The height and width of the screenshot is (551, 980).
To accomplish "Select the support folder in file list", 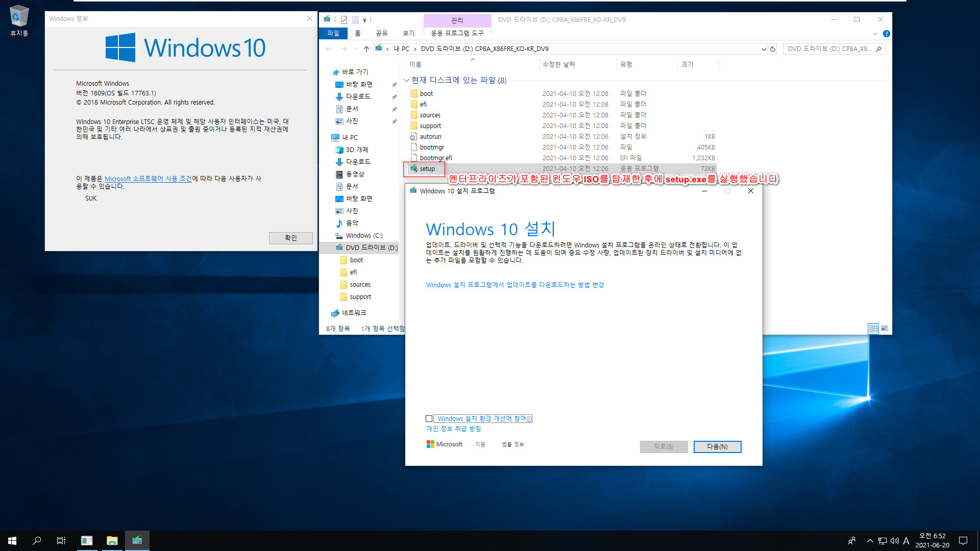I will [x=430, y=126].
